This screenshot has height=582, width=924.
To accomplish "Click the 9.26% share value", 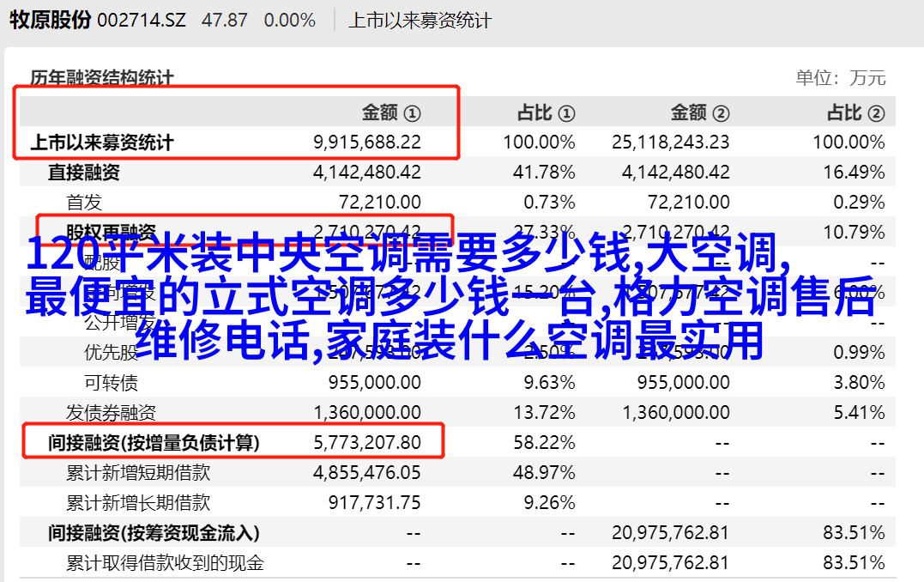I will [x=549, y=503].
